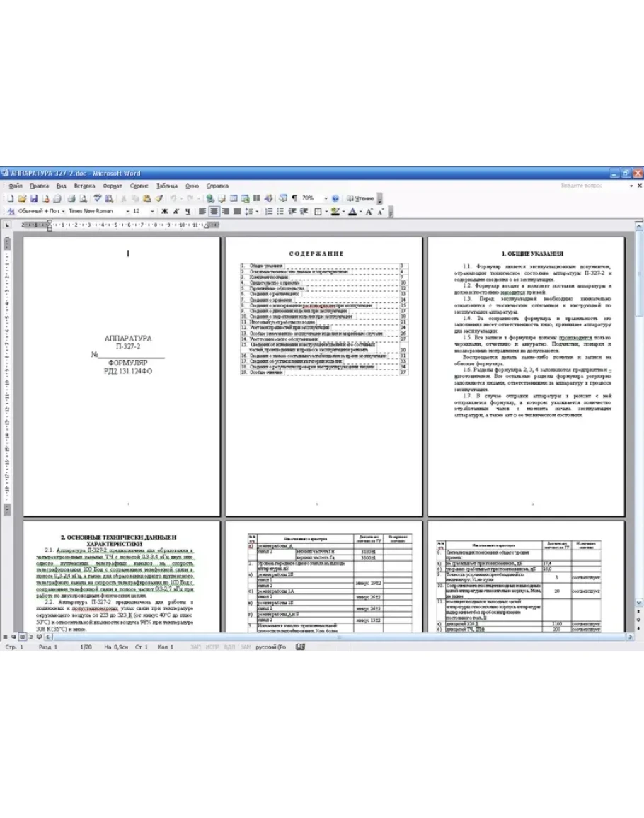This screenshot has height=818, width=644.
Task: Toggle show paragraph marks (¶)
Action: (294, 198)
